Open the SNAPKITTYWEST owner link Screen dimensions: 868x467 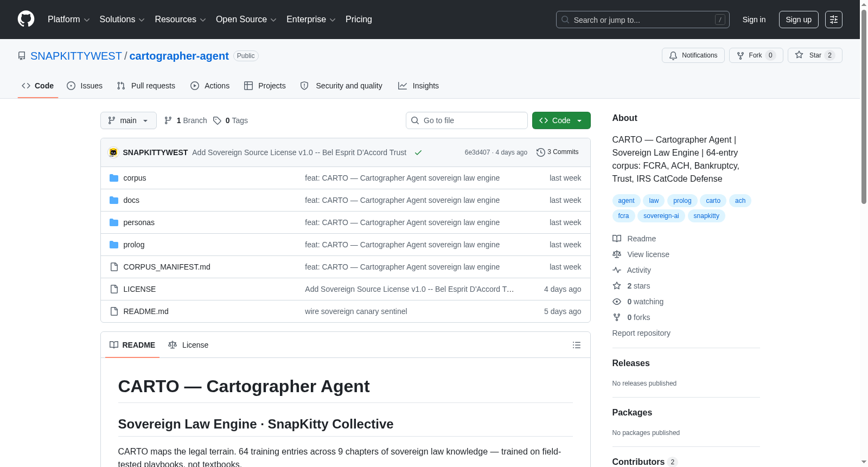tap(76, 56)
